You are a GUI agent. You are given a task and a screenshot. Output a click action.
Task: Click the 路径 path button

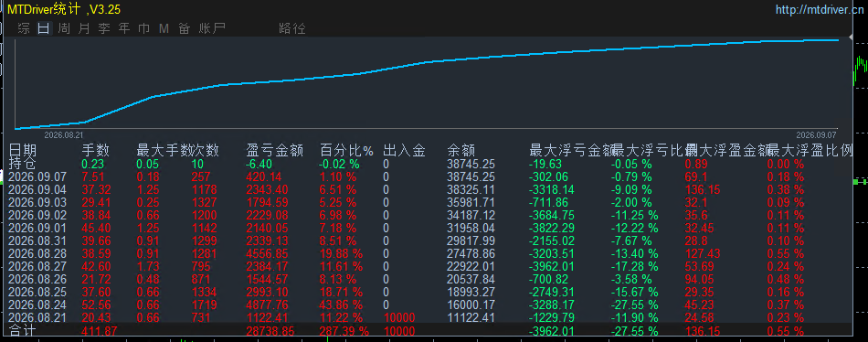click(292, 28)
